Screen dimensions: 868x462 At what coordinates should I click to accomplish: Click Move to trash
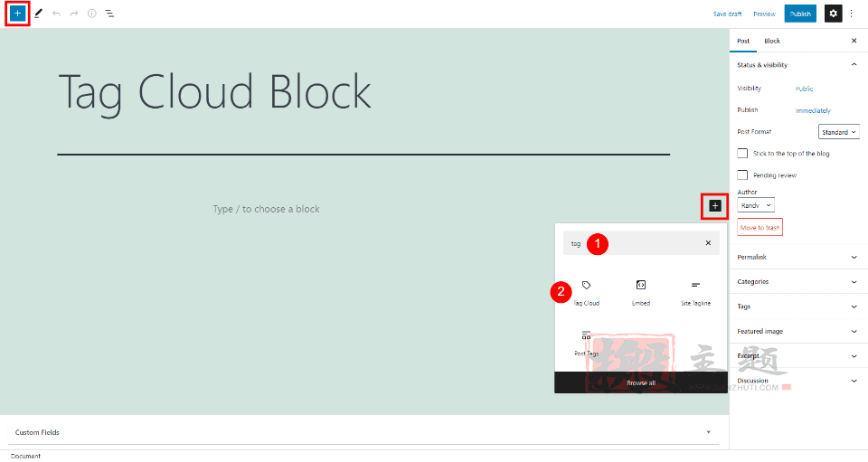point(760,228)
